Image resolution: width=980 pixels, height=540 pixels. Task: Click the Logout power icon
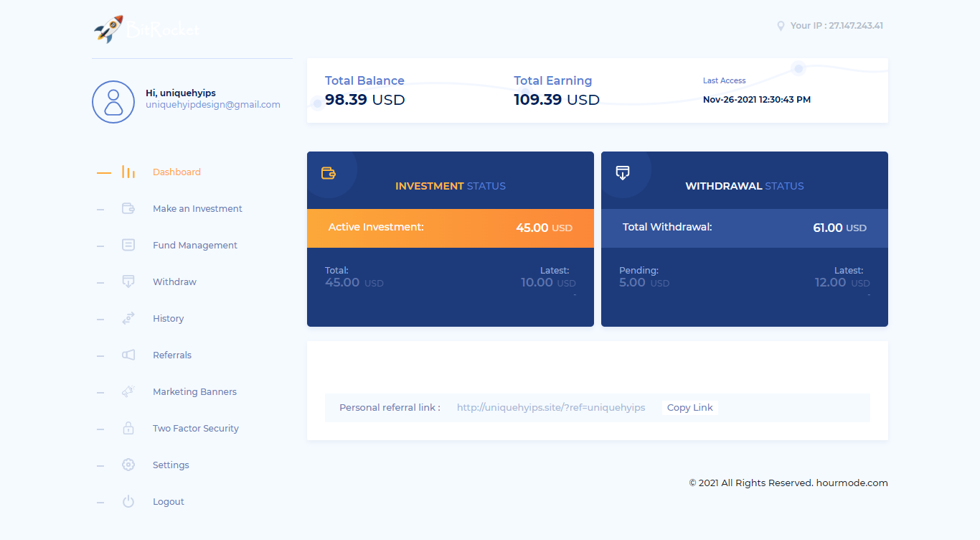point(128,502)
